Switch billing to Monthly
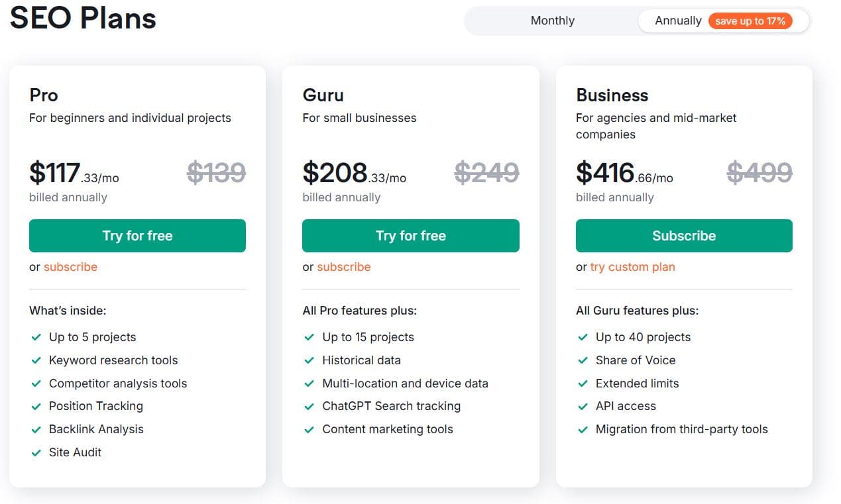Image resolution: width=841 pixels, height=504 pixels. pyautogui.click(x=552, y=21)
